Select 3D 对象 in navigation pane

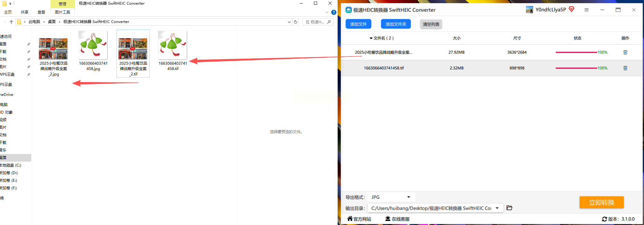pyautogui.click(x=7, y=112)
